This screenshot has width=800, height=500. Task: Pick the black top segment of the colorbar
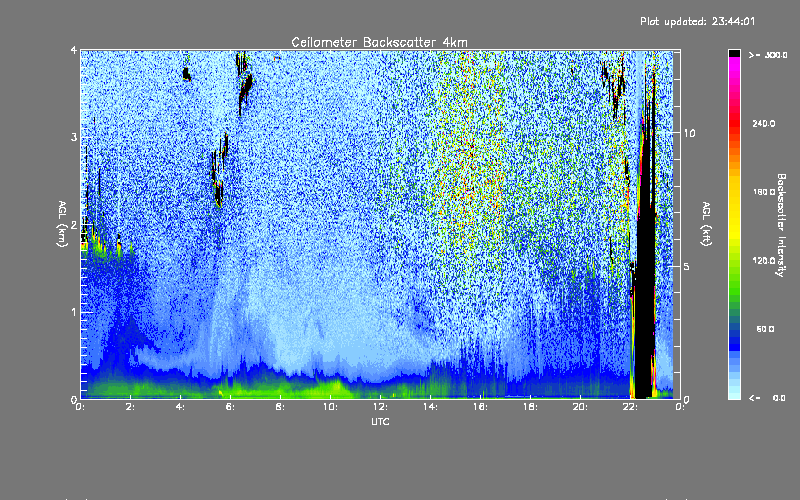click(734, 53)
